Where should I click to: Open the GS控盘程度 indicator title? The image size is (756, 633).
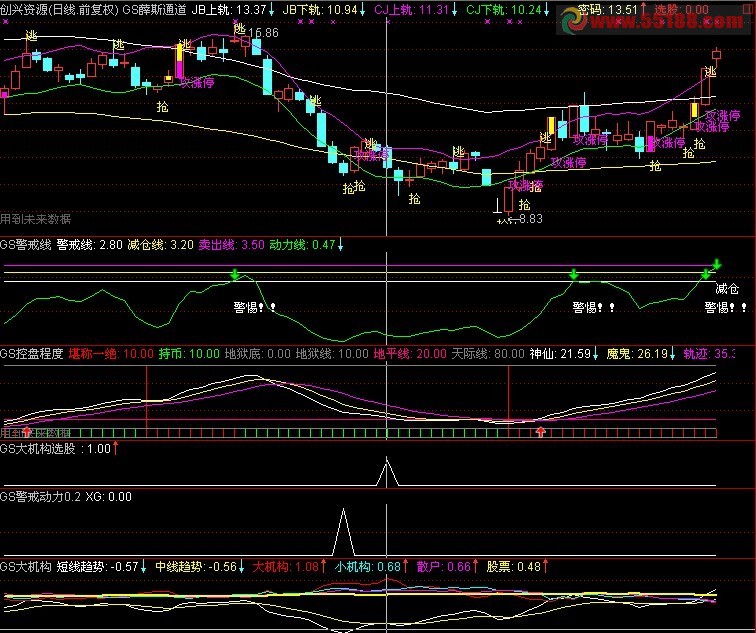(x=32, y=354)
